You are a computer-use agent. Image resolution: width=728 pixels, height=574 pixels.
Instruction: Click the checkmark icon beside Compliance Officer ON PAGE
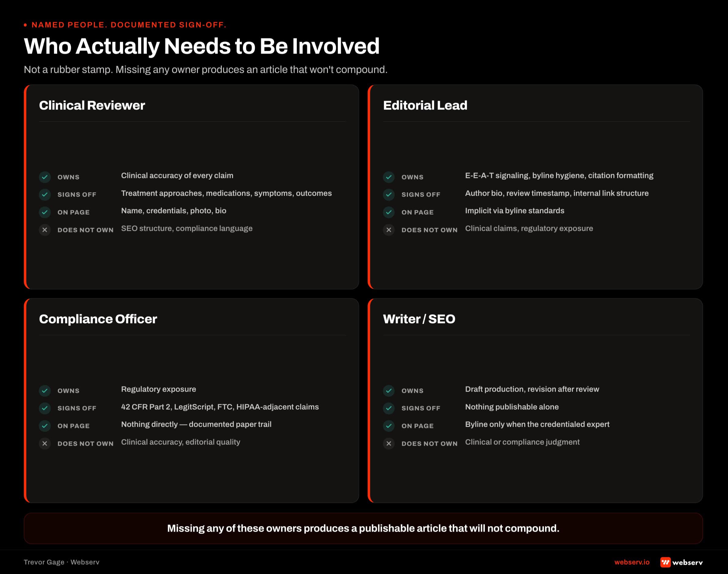tap(45, 426)
